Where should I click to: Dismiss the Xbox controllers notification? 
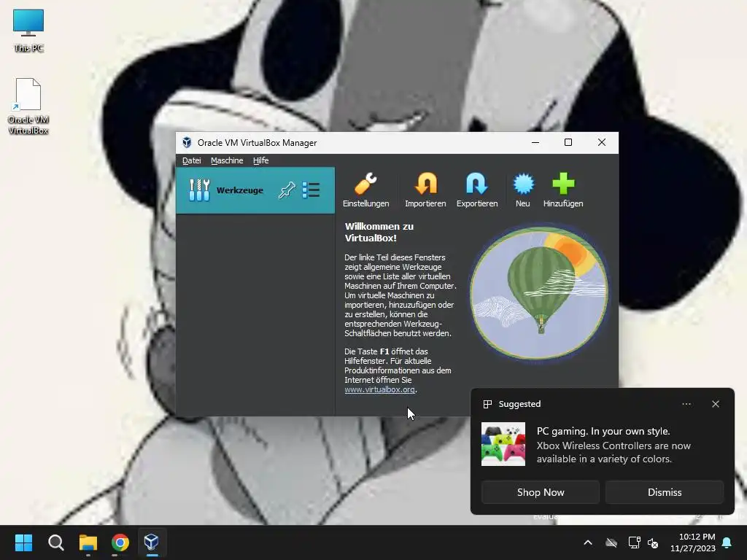[x=665, y=492]
